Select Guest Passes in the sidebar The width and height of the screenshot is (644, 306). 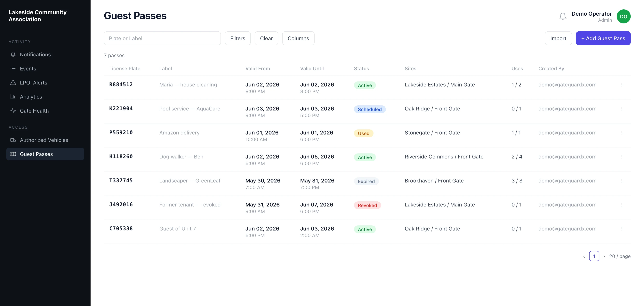[45, 154]
